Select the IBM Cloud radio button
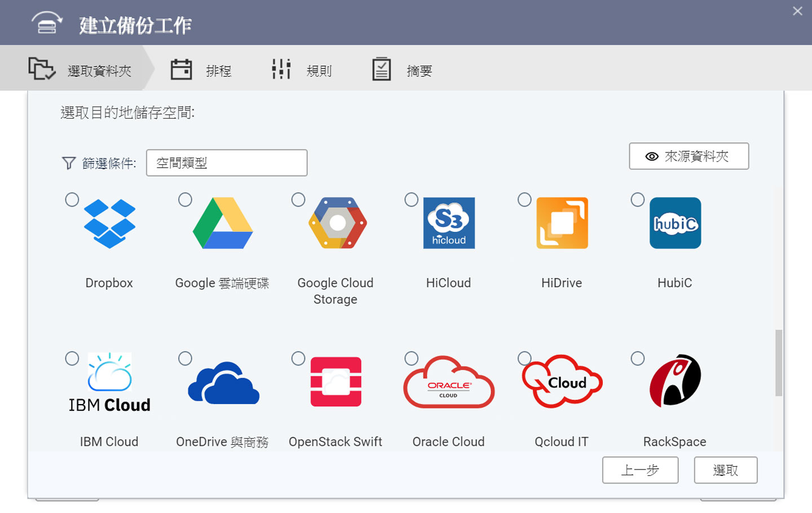 tap(72, 358)
